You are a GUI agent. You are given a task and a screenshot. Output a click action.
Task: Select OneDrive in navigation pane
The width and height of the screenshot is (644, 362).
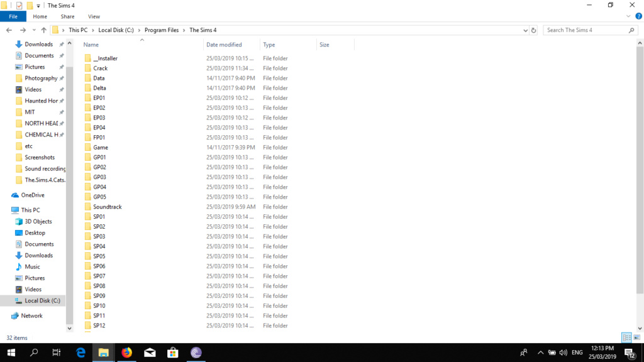(x=33, y=195)
